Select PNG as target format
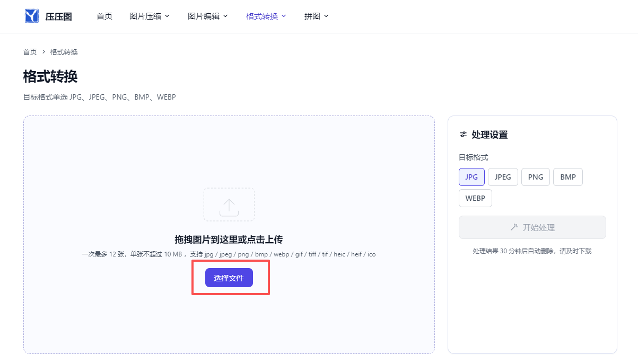This screenshot has width=638, height=364. 536,177
